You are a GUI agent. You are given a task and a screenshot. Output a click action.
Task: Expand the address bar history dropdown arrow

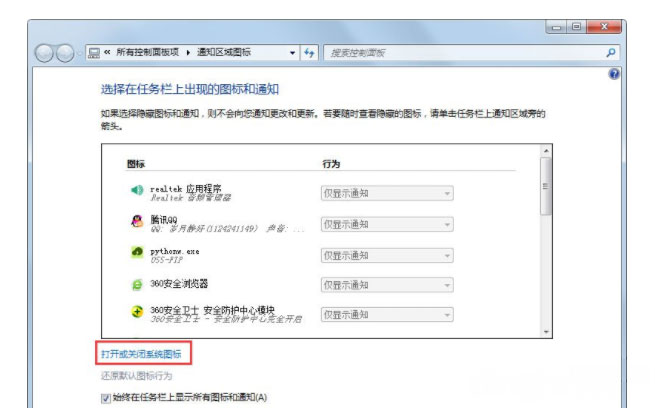click(x=292, y=53)
